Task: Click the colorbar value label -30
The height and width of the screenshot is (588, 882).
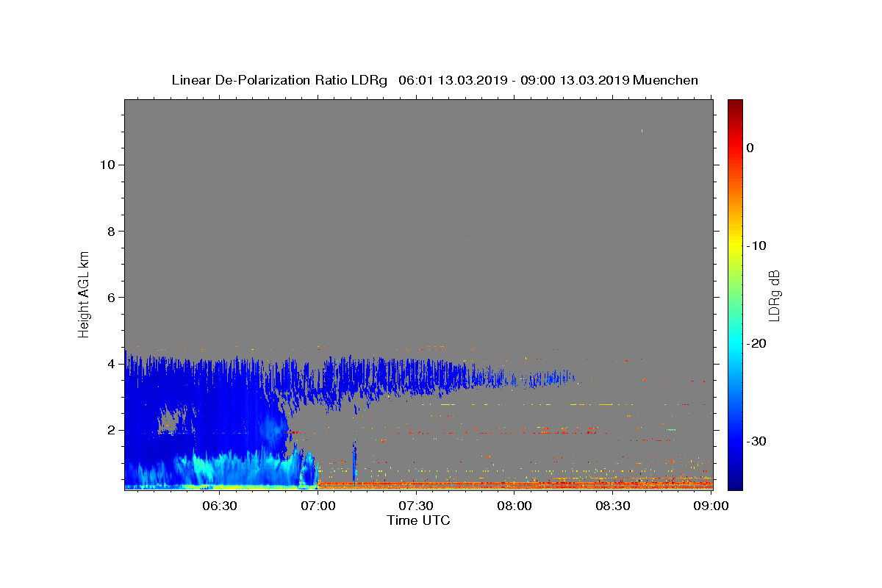Action: coord(757,441)
